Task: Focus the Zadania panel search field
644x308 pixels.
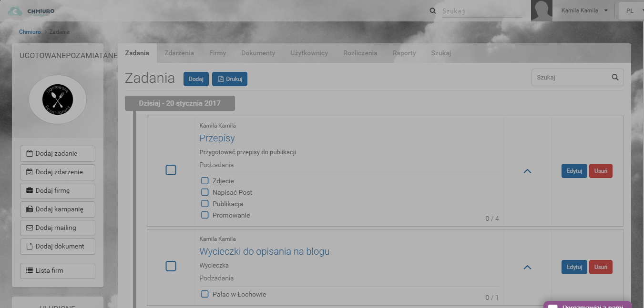Action: tap(577, 77)
